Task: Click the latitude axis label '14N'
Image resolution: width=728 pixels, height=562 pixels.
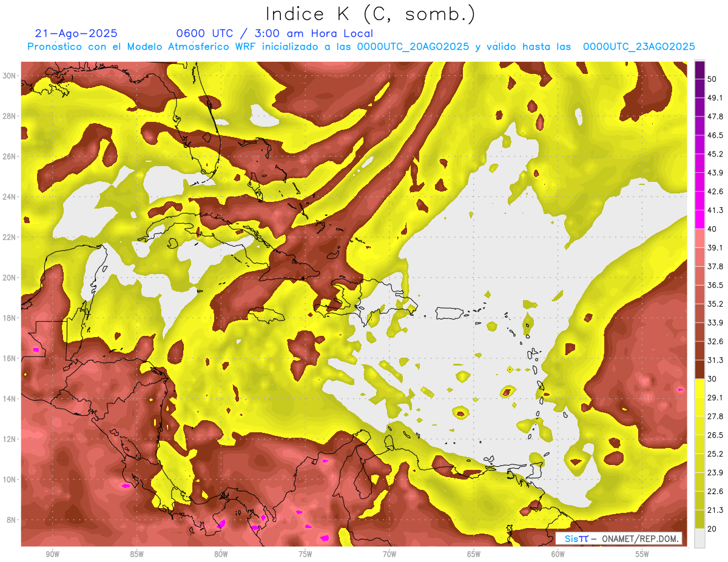Action: point(9,398)
